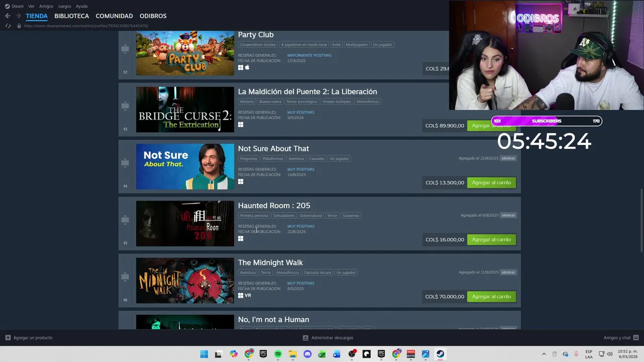Open OBS Studio from the taskbar

[352, 354]
